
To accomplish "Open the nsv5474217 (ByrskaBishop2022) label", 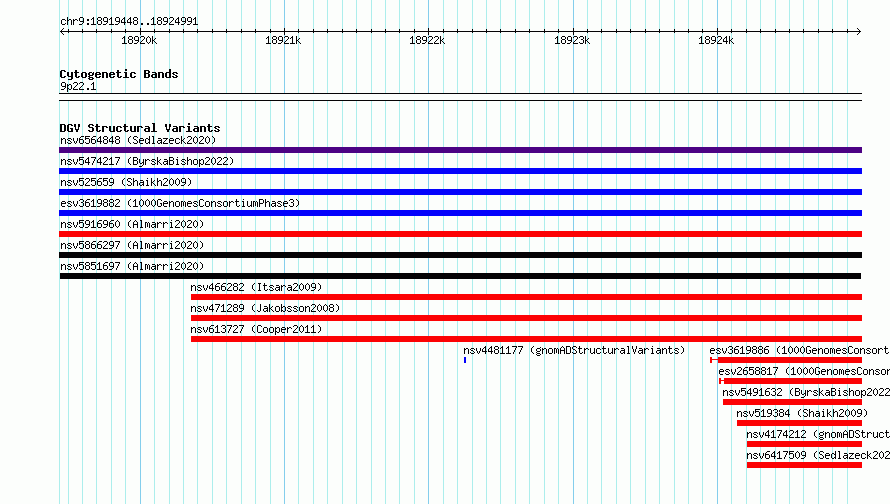I will click(147, 161).
